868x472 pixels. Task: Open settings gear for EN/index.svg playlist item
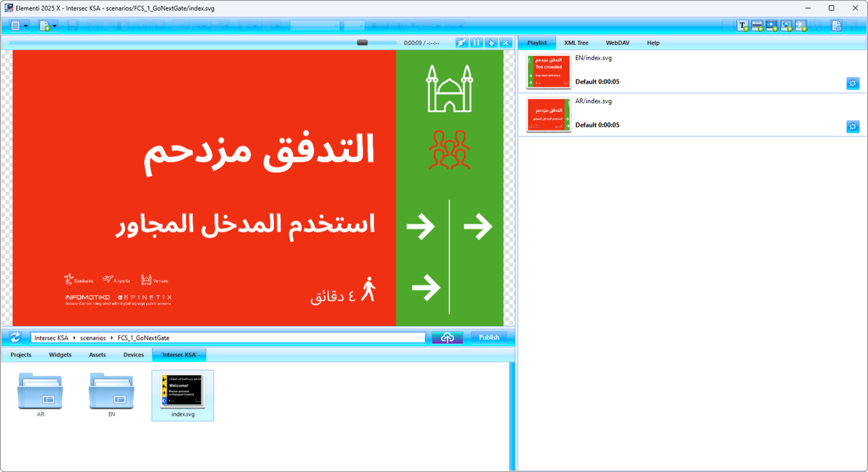[x=853, y=83]
